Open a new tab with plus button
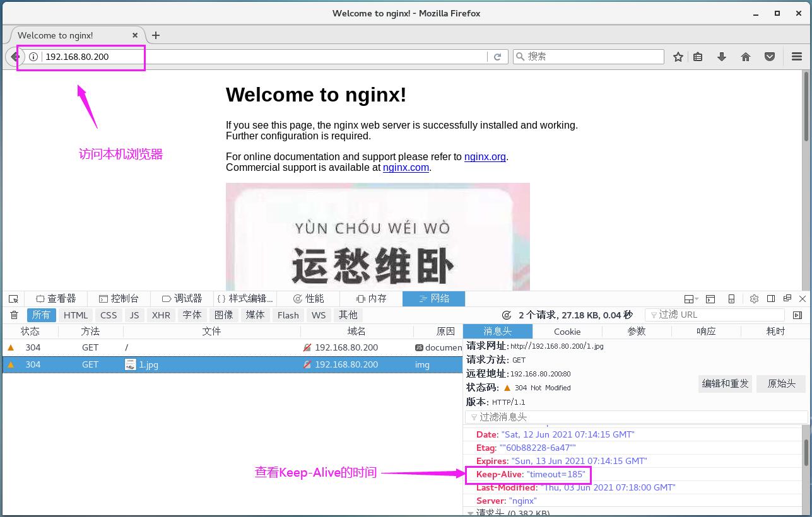The image size is (812, 517). [x=156, y=35]
